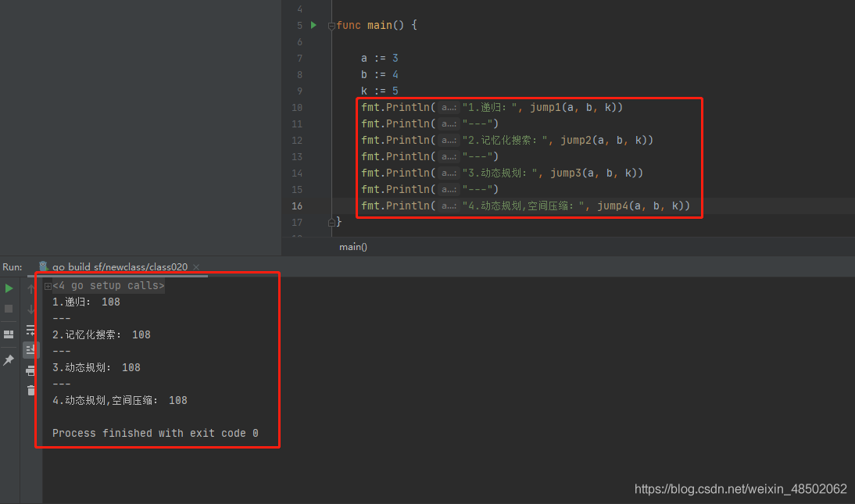Viewport: 855px width, 504px height.
Task: Close the go build sf/newclass/class020 tab
Action: click(x=196, y=266)
